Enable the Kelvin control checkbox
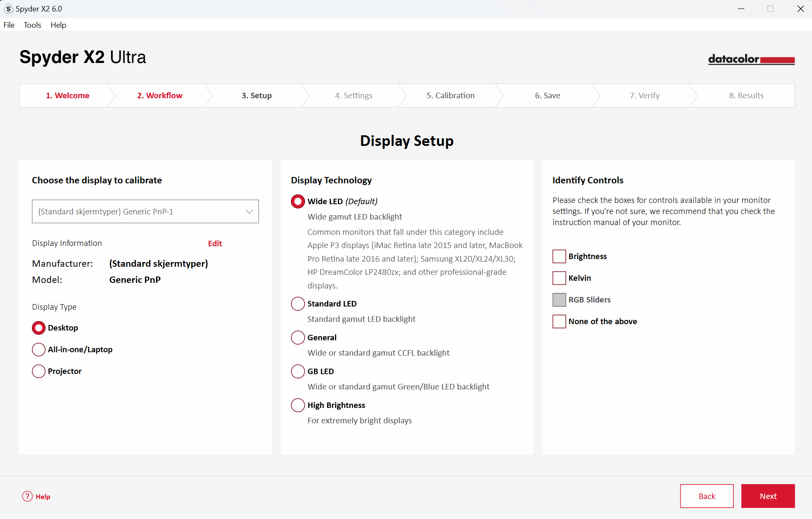Image resolution: width=812 pixels, height=519 pixels. (x=559, y=278)
